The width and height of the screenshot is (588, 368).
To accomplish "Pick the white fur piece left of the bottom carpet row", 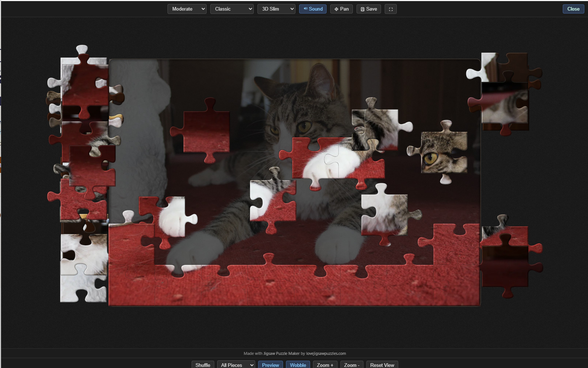I will point(84,284).
